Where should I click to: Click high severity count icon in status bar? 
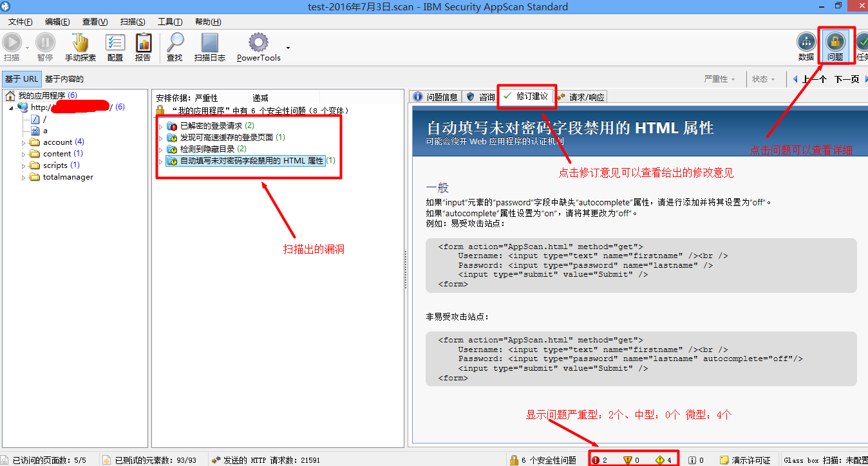pos(596,460)
